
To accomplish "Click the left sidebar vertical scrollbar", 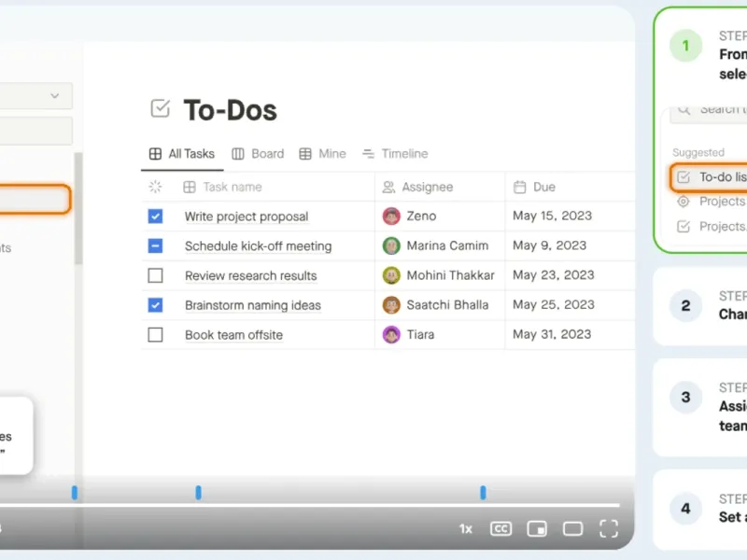I will click(78, 208).
